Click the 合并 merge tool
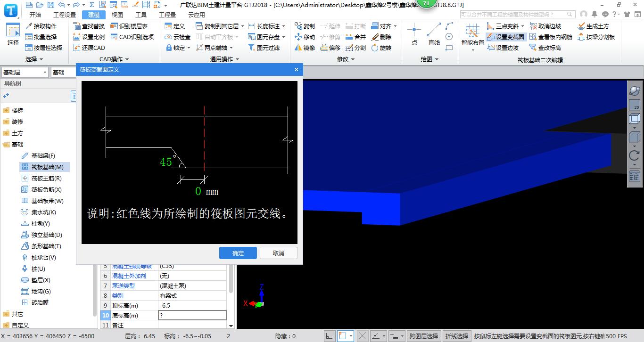This screenshot has height=342, width=644. (x=355, y=37)
